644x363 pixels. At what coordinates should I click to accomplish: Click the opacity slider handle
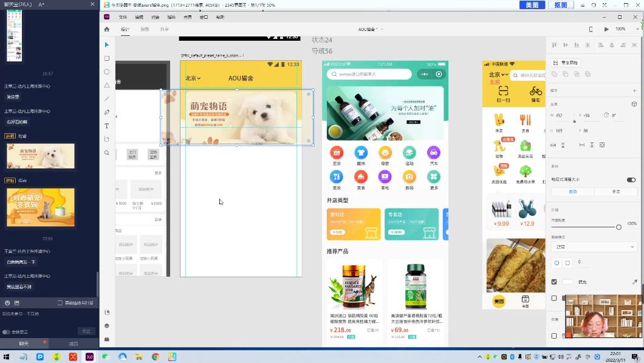618,227
